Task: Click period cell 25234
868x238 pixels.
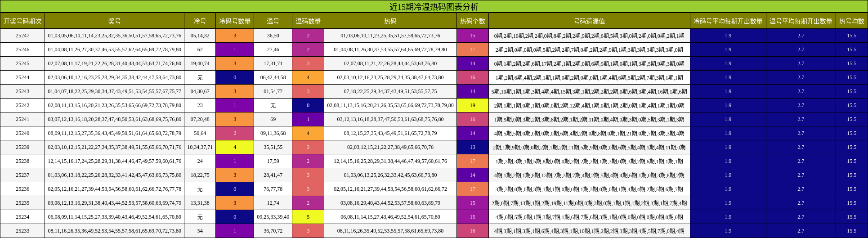Action: [22, 217]
